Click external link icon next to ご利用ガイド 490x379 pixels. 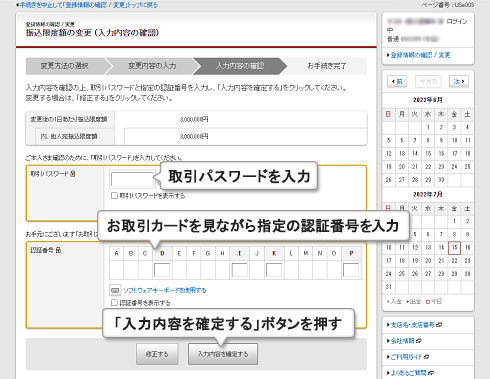tap(426, 357)
